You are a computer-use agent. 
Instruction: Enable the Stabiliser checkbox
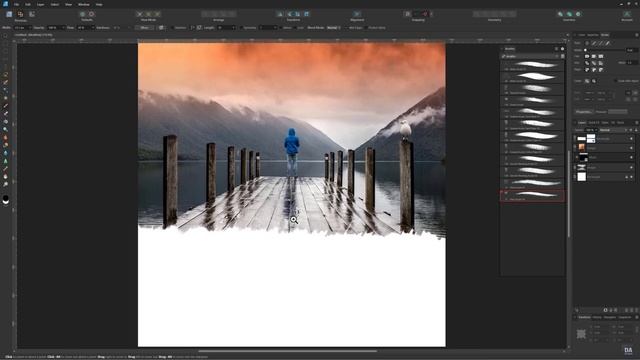pyautogui.click(x=172, y=28)
